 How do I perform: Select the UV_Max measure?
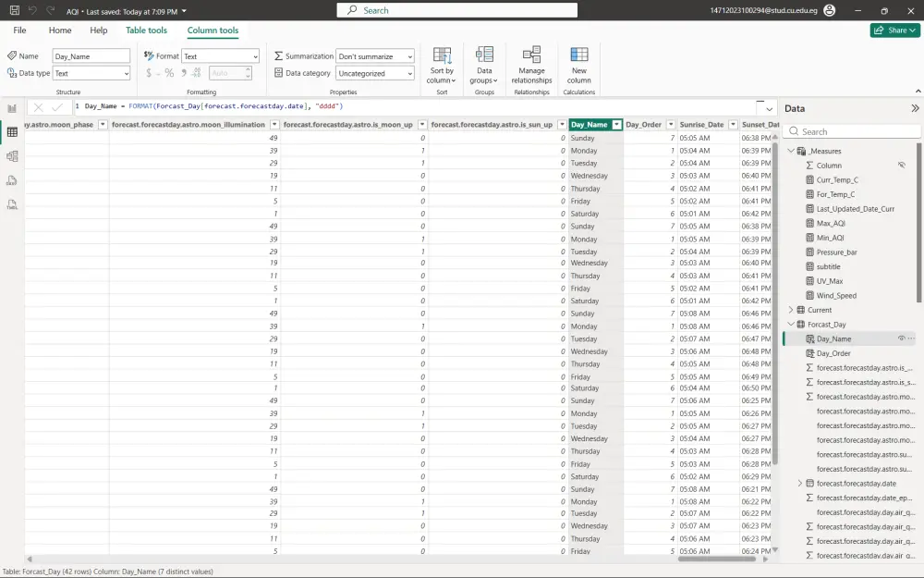tap(829, 281)
